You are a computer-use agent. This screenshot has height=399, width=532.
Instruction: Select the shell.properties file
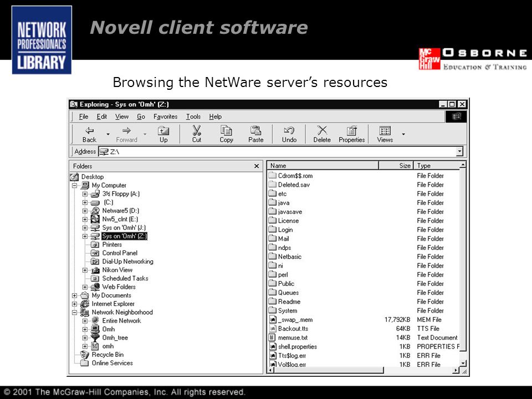point(297,347)
